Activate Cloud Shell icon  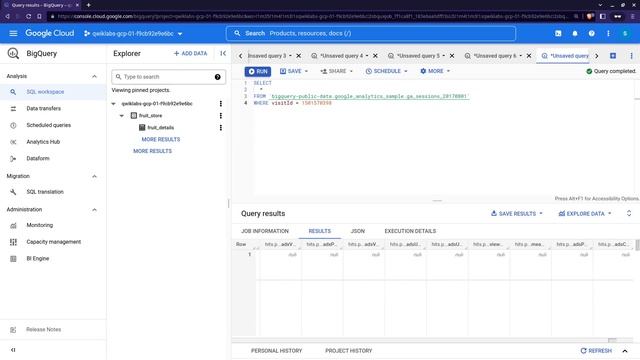(558, 33)
